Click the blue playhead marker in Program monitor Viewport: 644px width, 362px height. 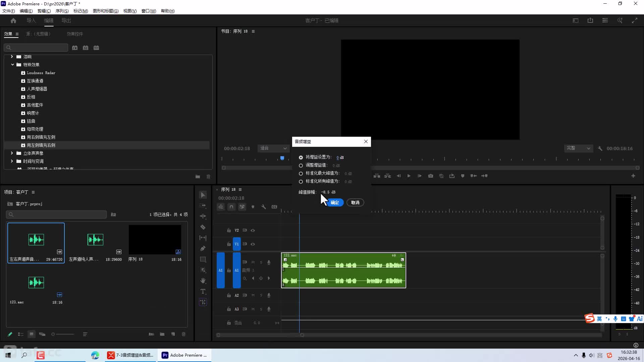282,158
